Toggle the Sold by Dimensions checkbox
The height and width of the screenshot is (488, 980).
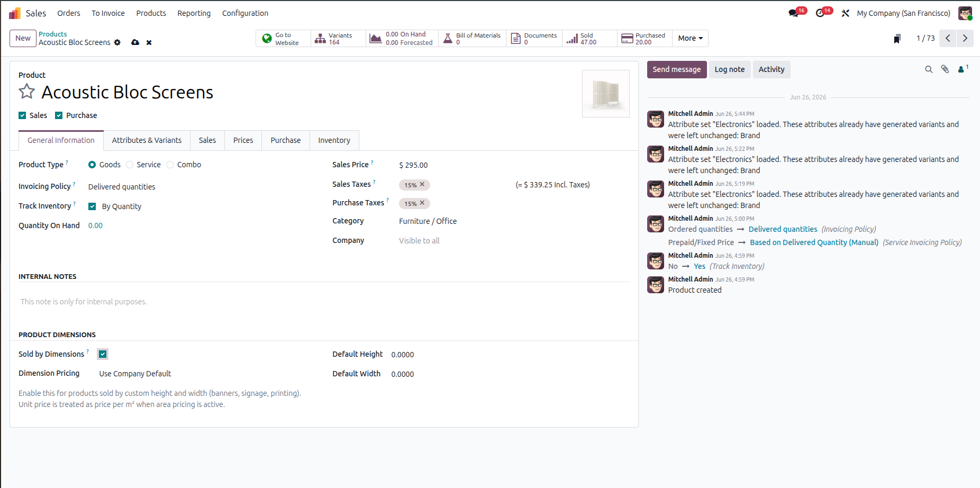[103, 354]
